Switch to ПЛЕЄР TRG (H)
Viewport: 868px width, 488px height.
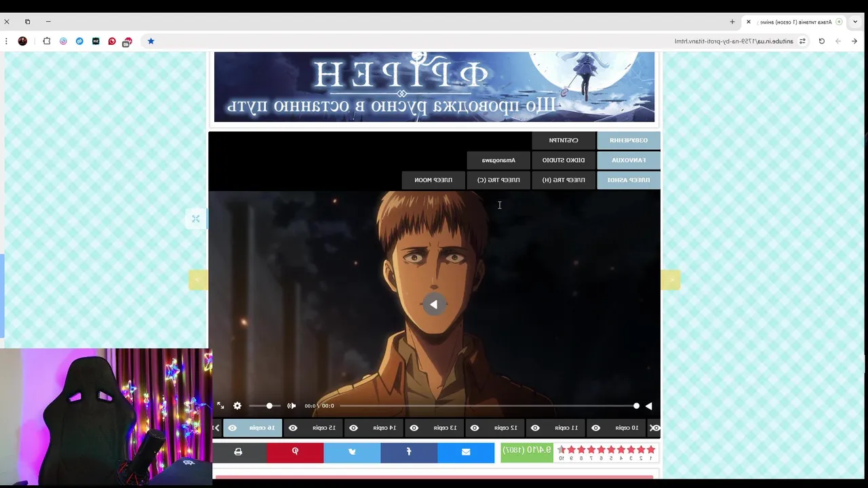564,180
